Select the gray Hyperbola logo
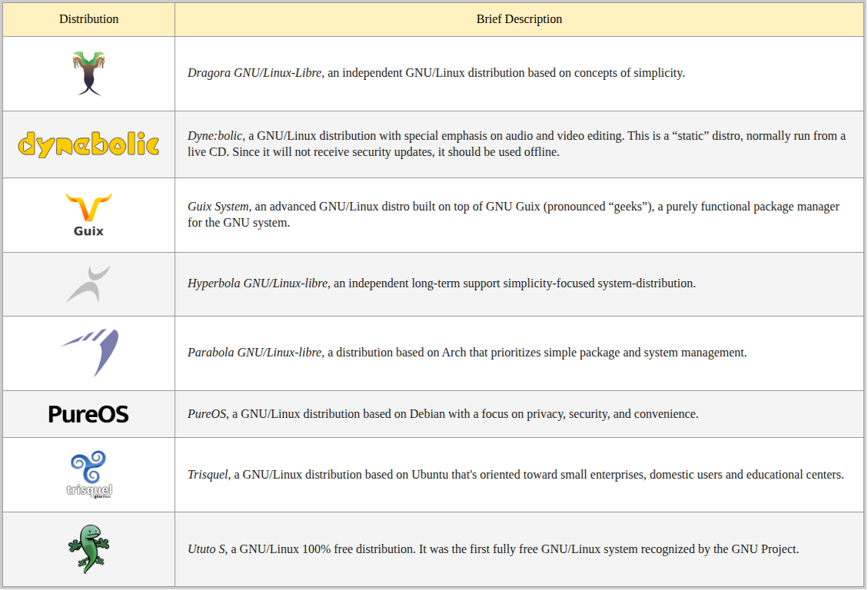868x590 pixels. (x=88, y=284)
